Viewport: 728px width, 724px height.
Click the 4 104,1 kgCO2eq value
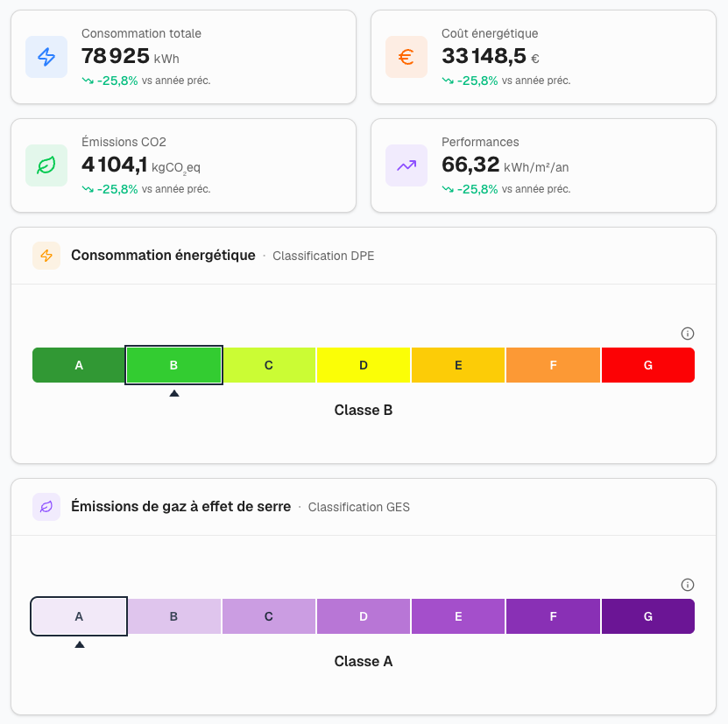pyautogui.click(x=141, y=165)
